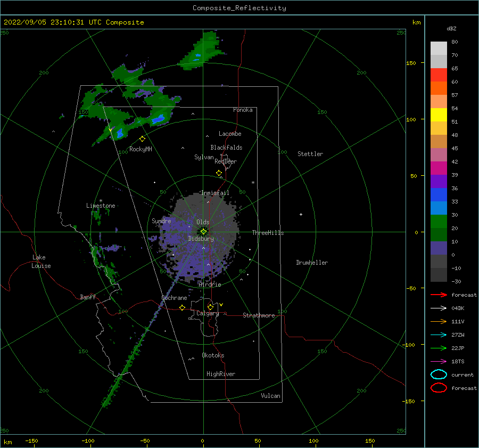Click the red forecast ellipse in legend
This screenshot has width=479, height=448.
(x=439, y=388)
